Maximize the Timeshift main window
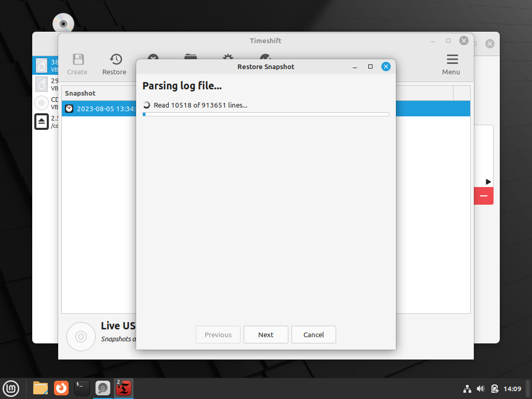532x399 pixels. [448, 41]
